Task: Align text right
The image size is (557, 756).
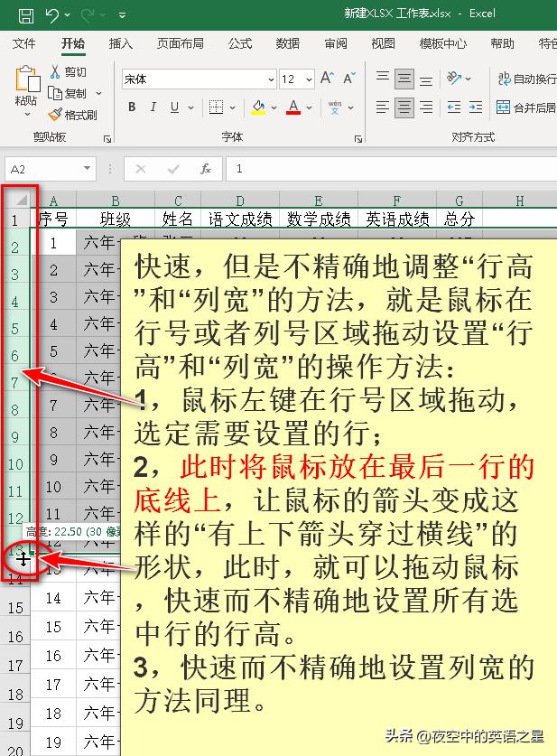Action: point(426,107)
